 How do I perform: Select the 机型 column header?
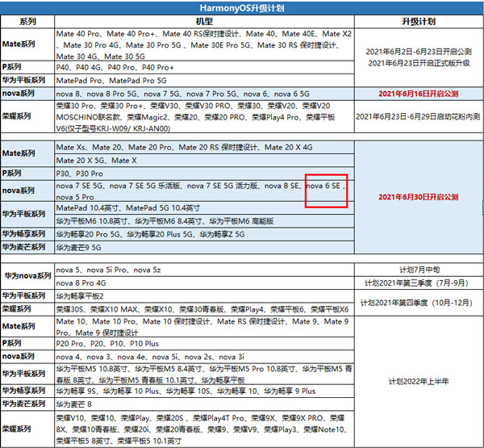tap(204, 22)
